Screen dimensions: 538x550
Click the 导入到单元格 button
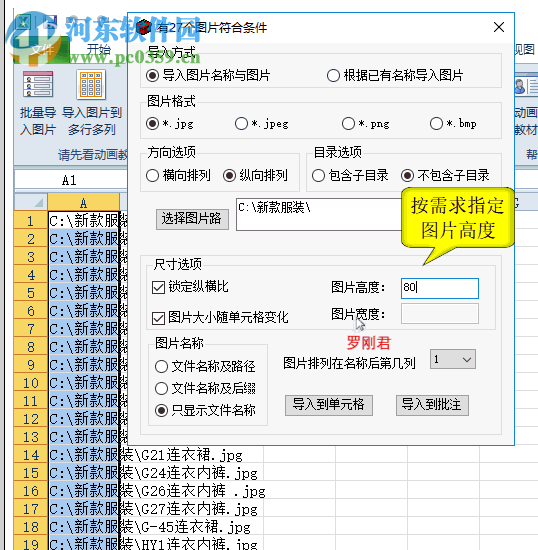(x=329, y=405)
